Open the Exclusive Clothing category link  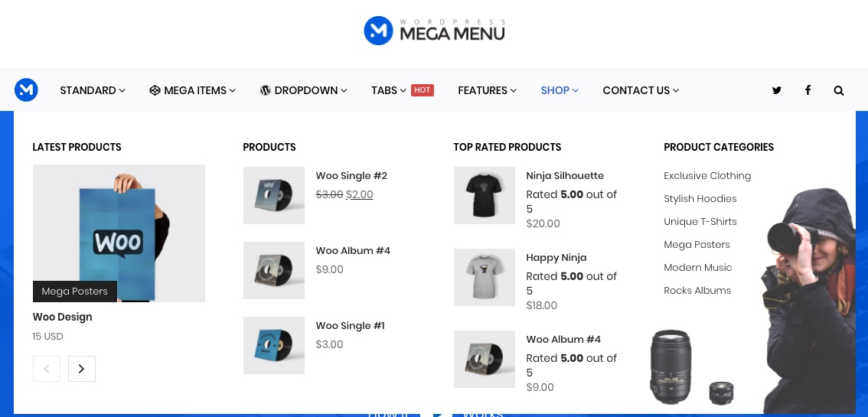tap(707, 176)
